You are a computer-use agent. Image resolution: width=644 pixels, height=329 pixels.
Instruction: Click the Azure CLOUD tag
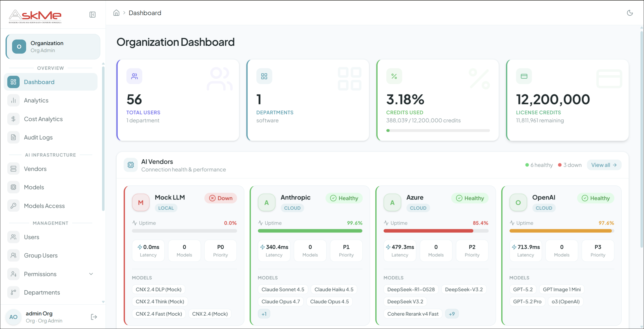[x=418, y=208]
